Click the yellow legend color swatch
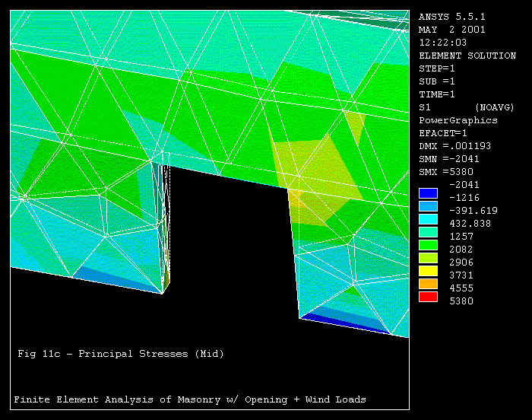Image resolution: width=532 pixels, height=420 pixels. (429, 270)
